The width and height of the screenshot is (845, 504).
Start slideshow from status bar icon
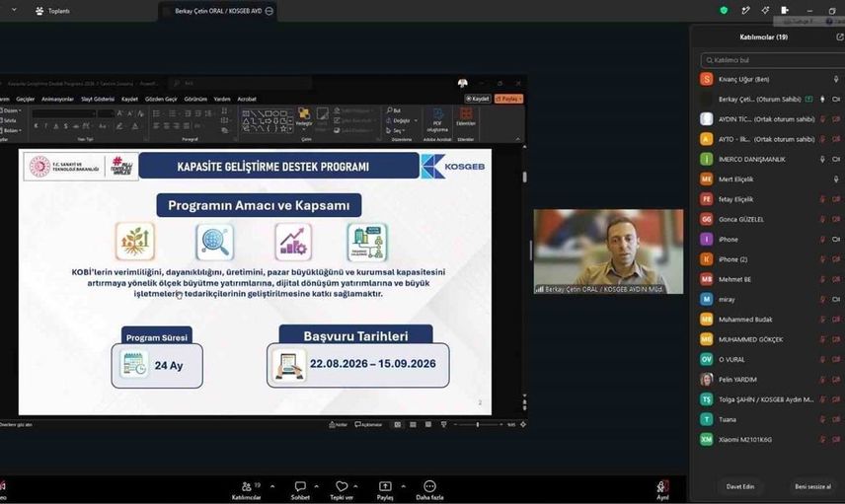[x=443, y=425]
